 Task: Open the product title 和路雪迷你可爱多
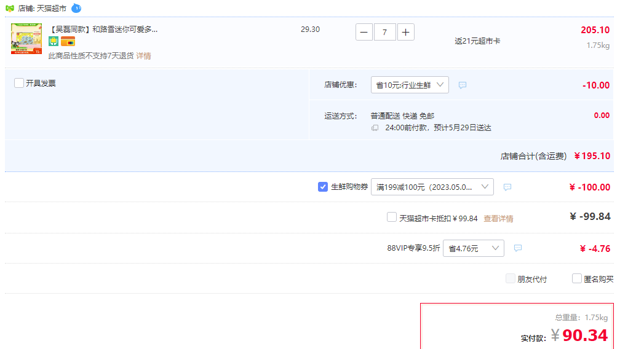pos(103,29)
